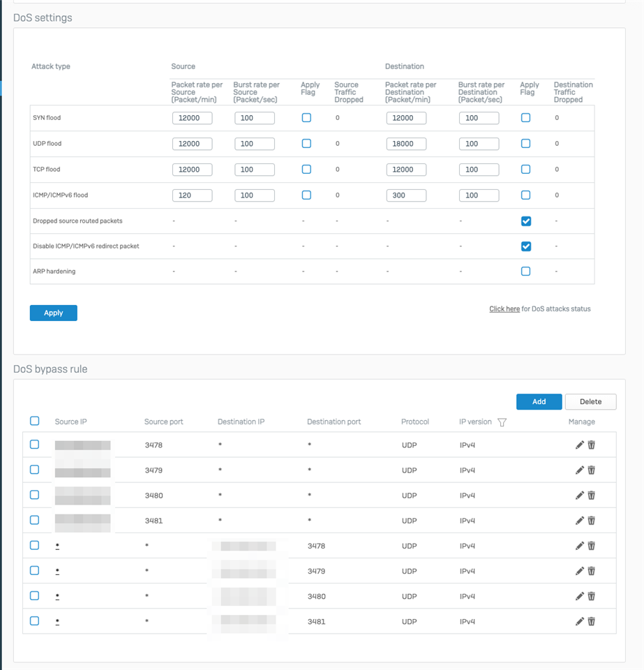Delete the rule with destination port 3479

click(x=591, y=571)
